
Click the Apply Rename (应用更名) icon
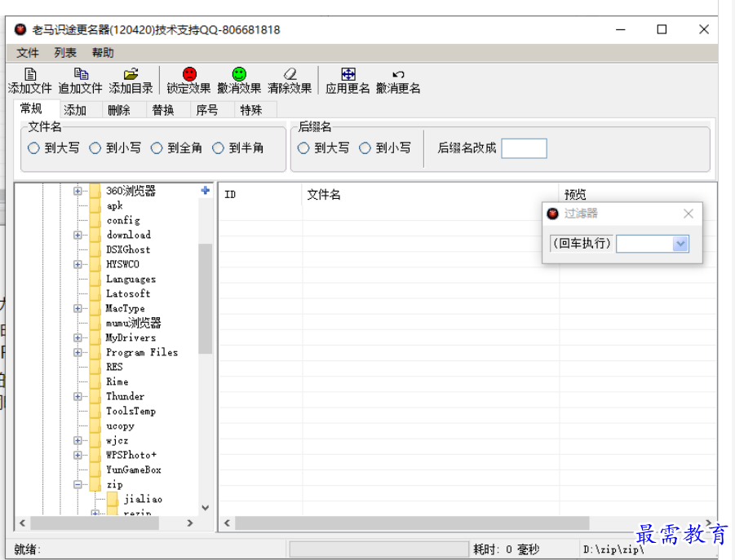348,74
